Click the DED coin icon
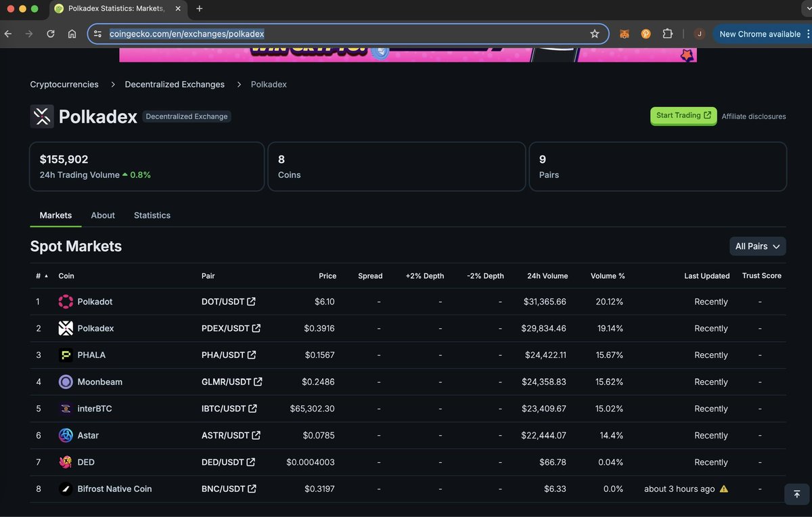Screen dimensions: 812x517 coord(66,462)
